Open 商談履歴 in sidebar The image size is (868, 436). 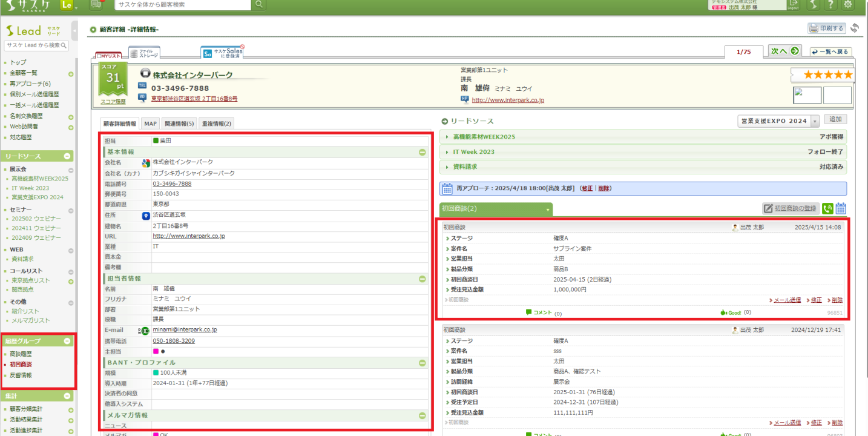click(x=21, y=354)
